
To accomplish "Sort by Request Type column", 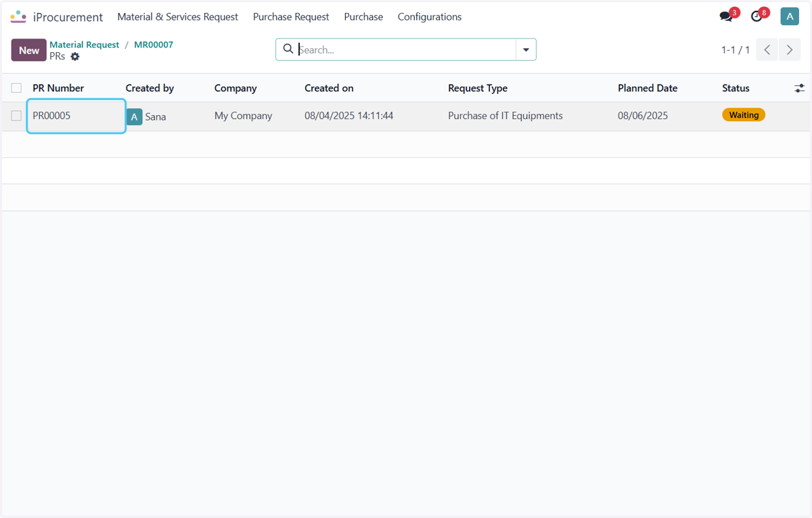I will pos(478,88).
